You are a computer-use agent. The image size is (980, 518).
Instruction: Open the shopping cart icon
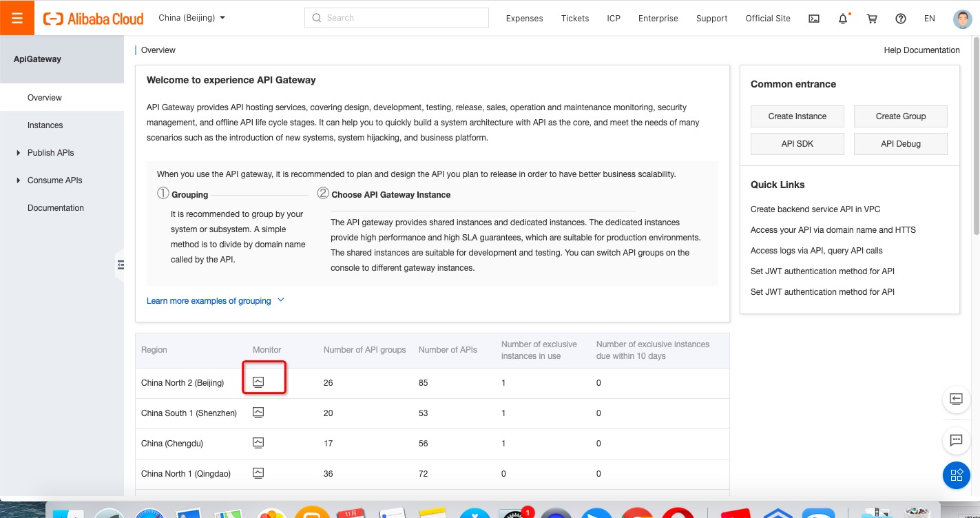coord(872,19)
